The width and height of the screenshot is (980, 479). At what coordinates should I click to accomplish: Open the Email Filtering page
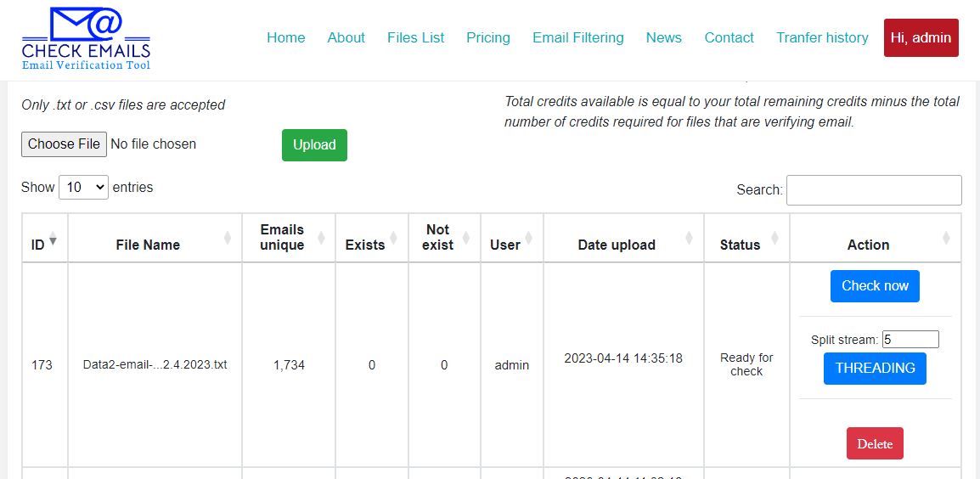click(x=577, y=38)
